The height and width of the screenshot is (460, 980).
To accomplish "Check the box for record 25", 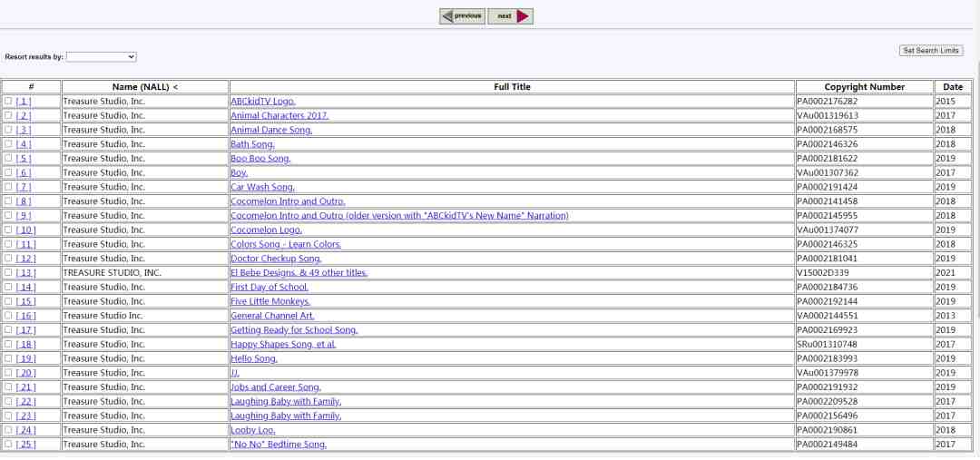I will [8, 445].
